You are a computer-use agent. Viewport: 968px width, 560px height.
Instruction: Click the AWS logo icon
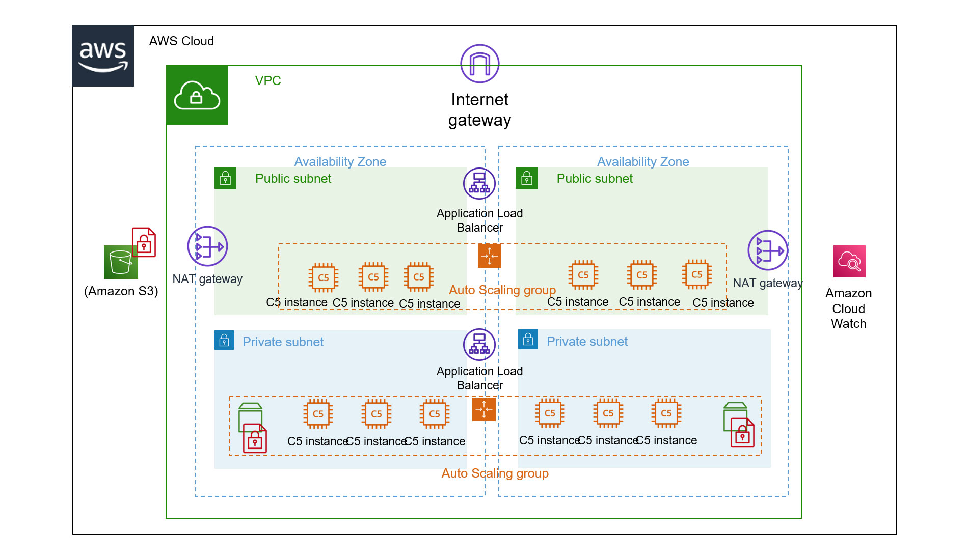pos(103,56)
